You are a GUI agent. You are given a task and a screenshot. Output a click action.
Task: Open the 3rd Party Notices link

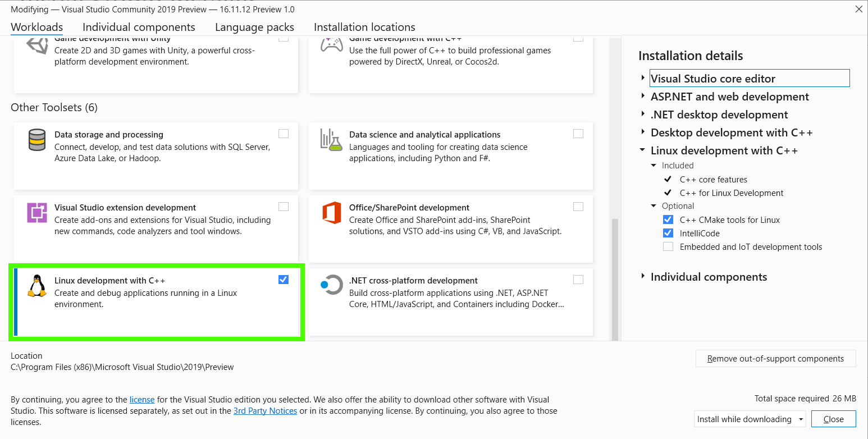[x=265, y=411]
